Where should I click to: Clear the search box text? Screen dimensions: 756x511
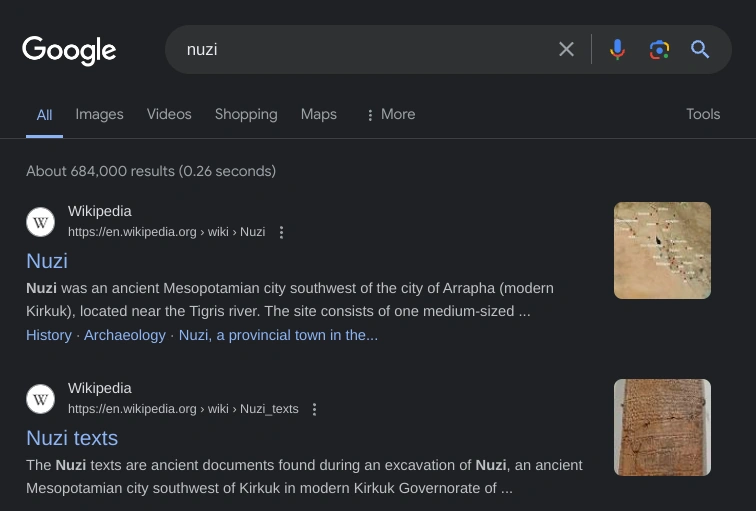point(566,49)
